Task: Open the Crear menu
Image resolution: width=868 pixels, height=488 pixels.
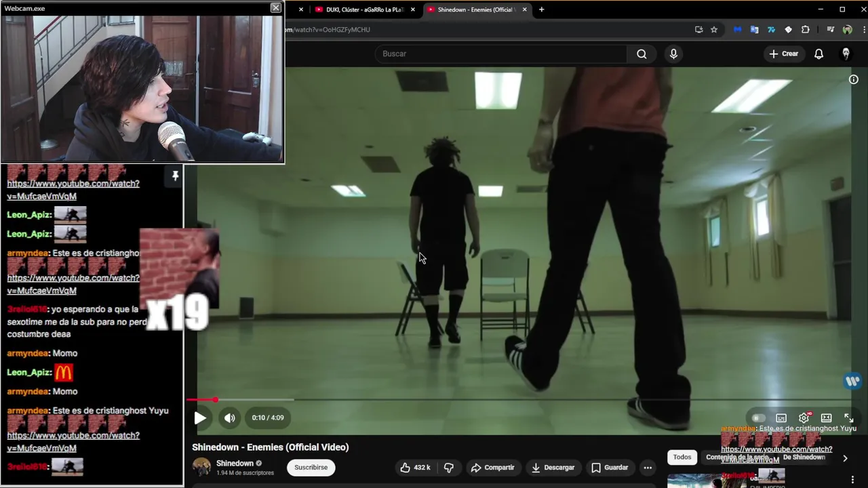Action: tap(784, 54)
